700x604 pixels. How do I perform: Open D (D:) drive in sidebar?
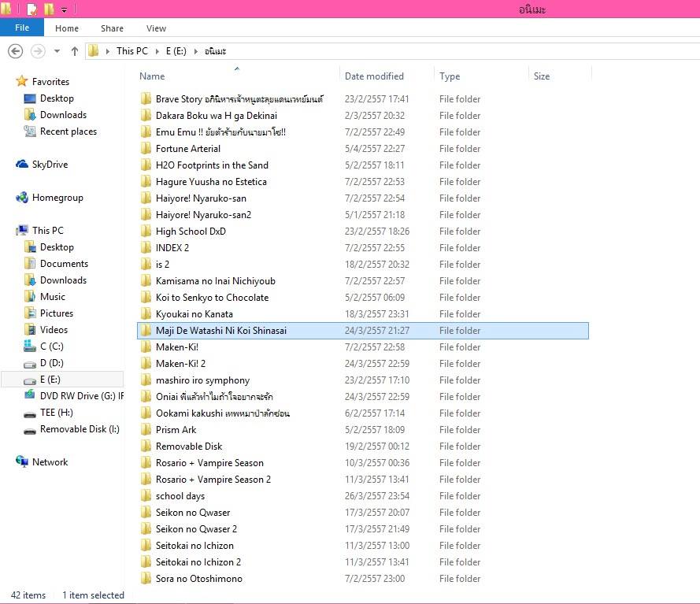51,362
